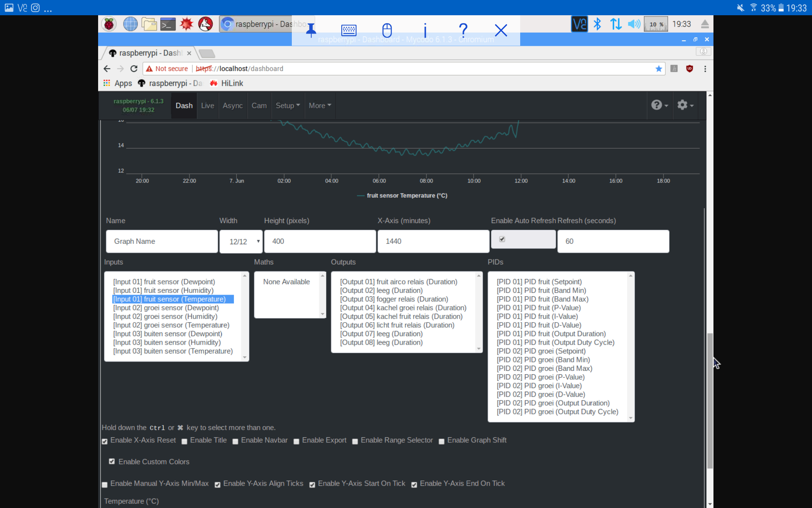The image size is (812, 508).
Task: Enable the Manual Y-Axis Min/Max checkbox
Action: pos(104,485)
